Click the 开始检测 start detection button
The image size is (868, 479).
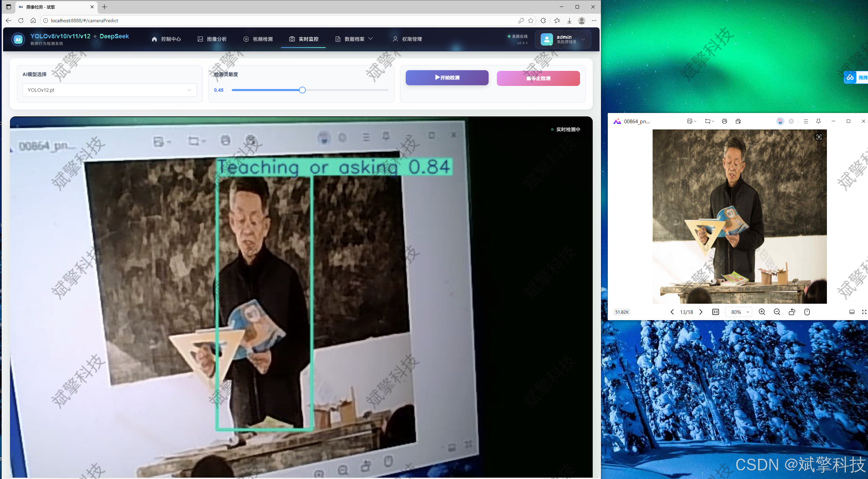pyautogui.click(x=447, y=78)
